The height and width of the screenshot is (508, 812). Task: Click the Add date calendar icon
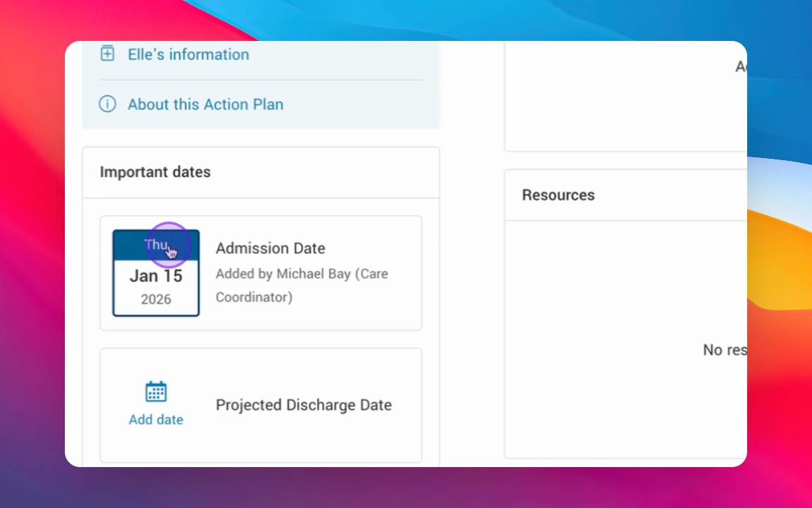point(156,392)
